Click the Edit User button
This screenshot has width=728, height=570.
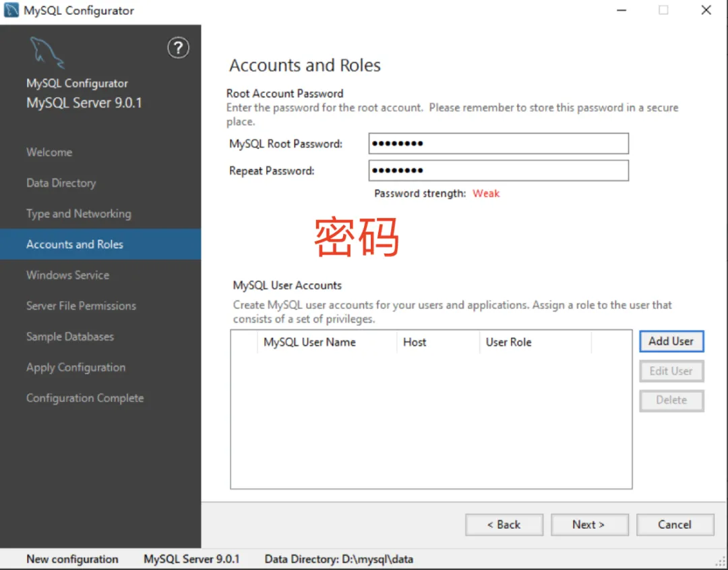671,371
